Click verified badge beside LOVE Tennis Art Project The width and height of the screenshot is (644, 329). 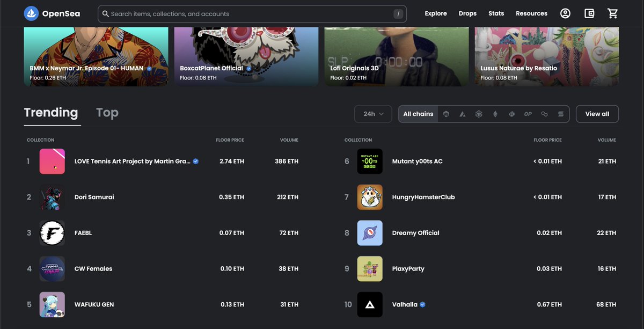[x=196, y=161]
